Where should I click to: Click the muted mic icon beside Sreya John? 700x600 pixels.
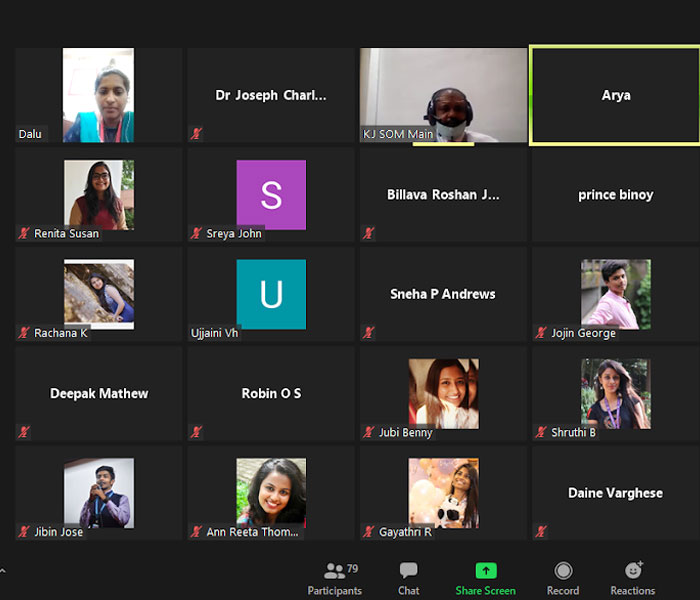196,233
